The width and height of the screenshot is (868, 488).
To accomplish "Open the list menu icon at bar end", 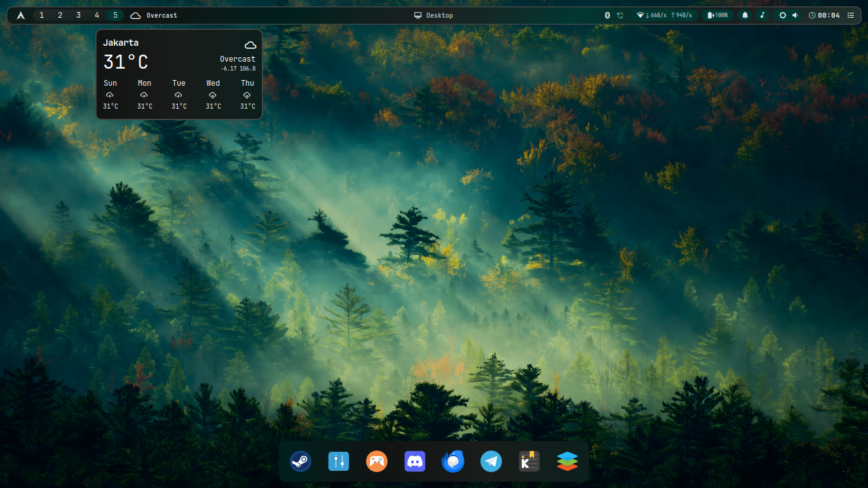I will (x=851, y=15).
